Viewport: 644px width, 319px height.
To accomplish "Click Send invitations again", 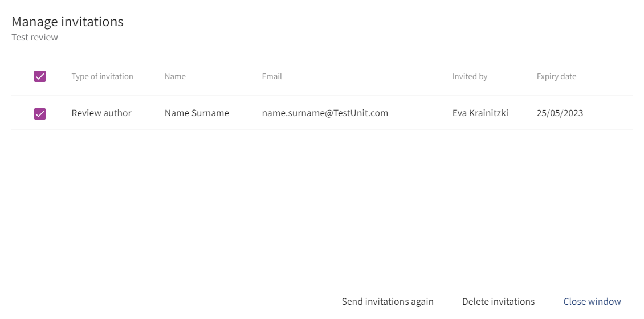I will tap(388, 301).
